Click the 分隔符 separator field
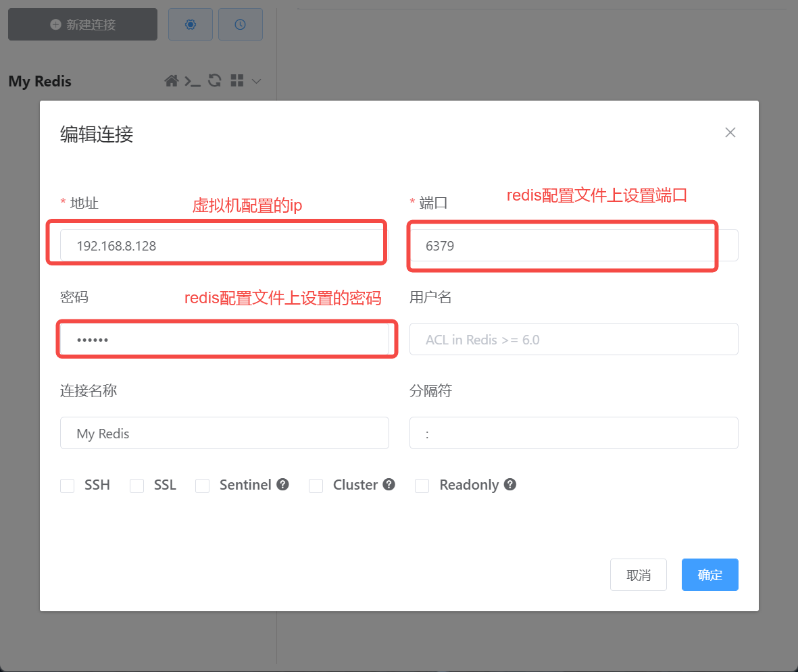 574,433
